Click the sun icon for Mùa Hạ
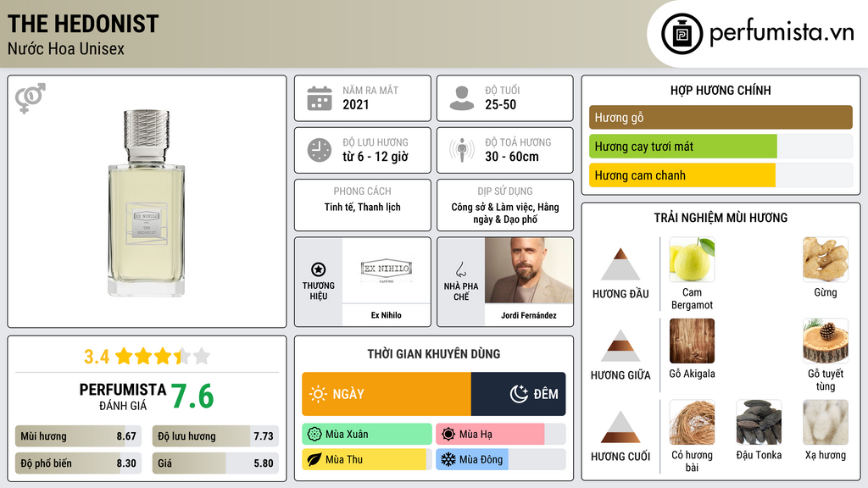The height and width of the screenshot is (488, 868). (448, 435)
